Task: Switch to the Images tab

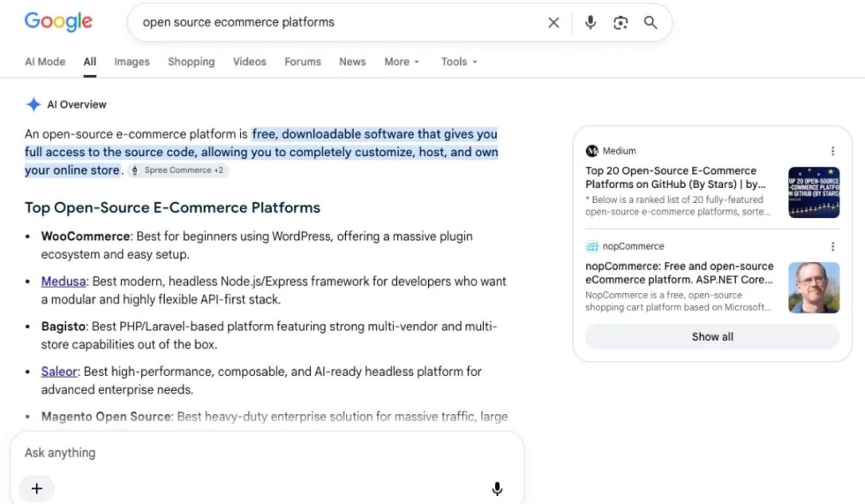Action: coord(132,62)
